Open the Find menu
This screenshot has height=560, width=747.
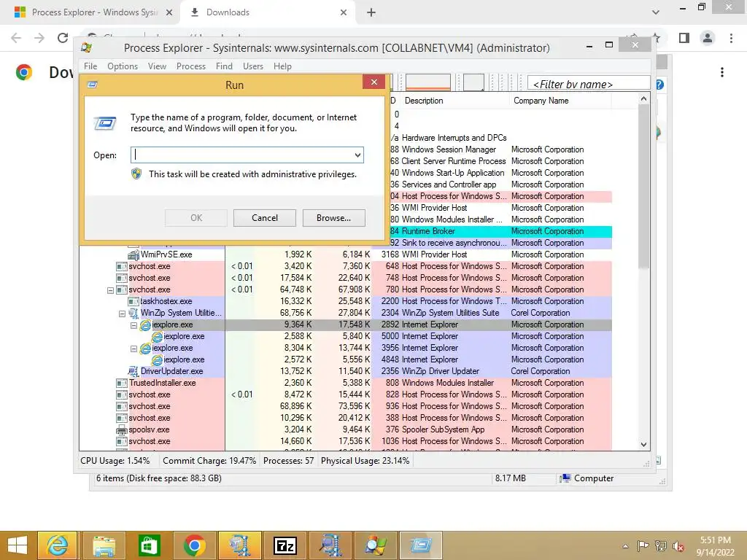(x=224, y=66)
